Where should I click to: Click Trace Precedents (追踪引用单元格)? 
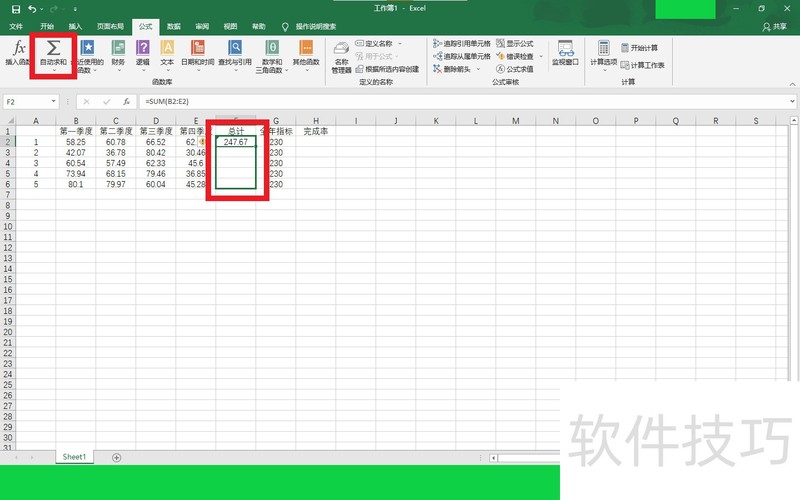(x=462, y=43)
